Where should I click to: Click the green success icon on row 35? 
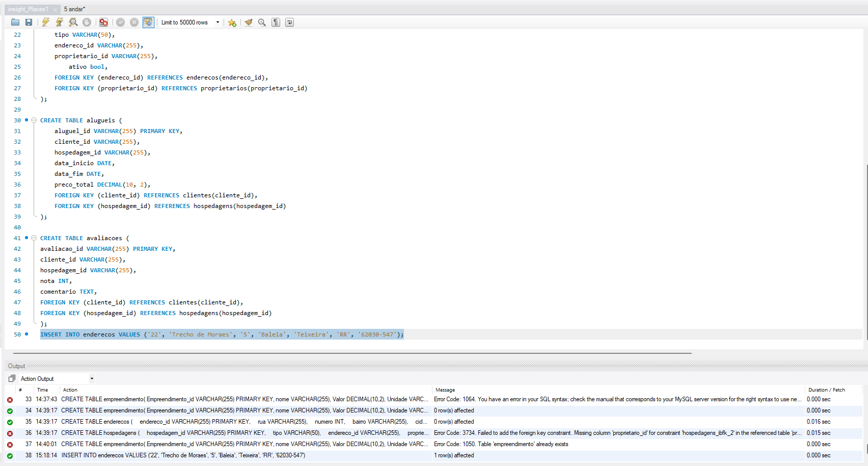[x=10, y=422]
